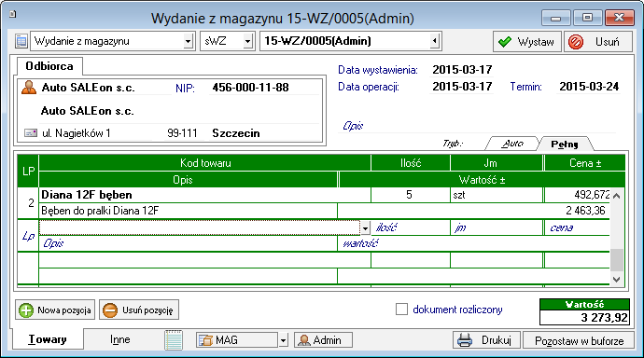Click the Termin date 2015-03-24
The image size is (644, 358).
click(x=589, y=87)
